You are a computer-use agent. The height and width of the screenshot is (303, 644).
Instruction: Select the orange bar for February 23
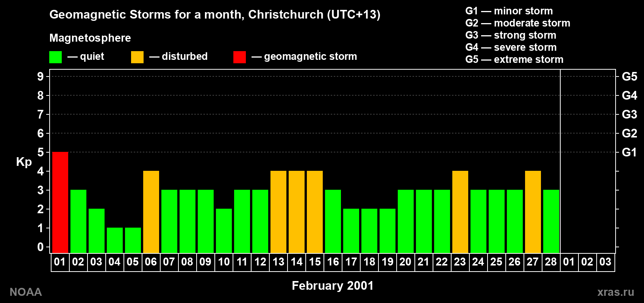coord(460,212)
